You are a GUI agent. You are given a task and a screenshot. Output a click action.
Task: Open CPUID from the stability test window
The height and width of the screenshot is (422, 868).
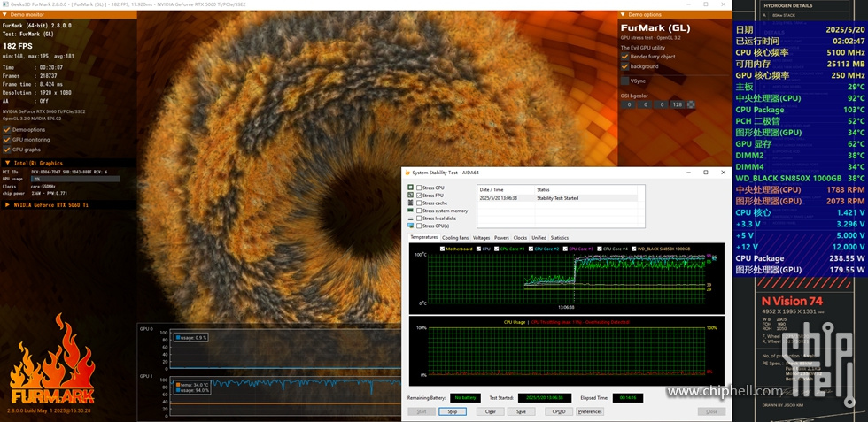tap(559, 411)
